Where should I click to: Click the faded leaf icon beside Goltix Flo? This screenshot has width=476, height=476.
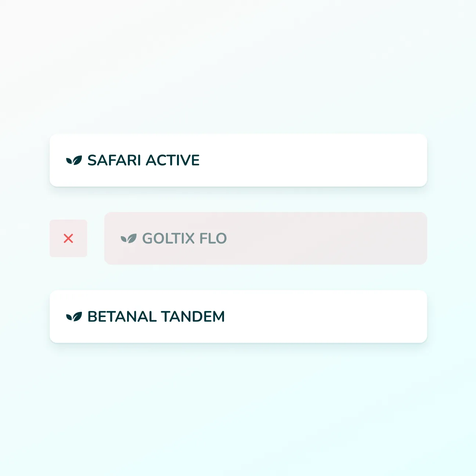pos(129,239)
